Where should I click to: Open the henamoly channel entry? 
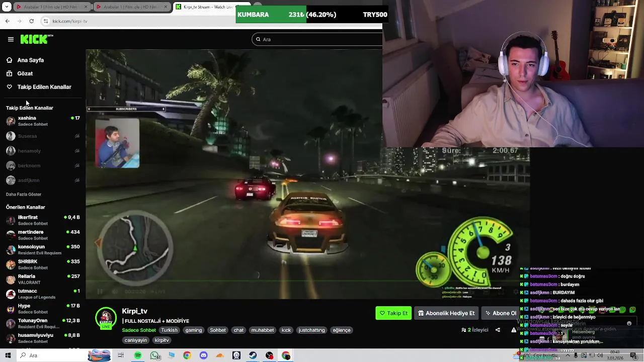pyautogui.click(x=43, y=151)
